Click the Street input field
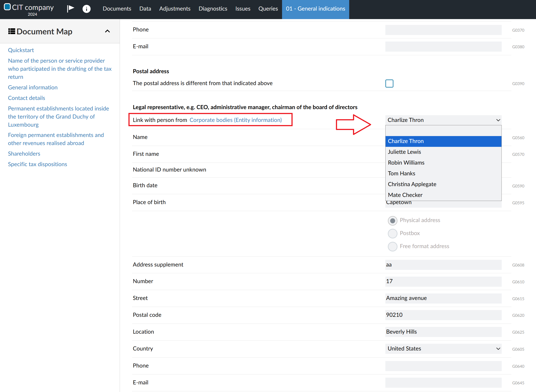Screen dimensions: 536x392 (x=443, y=298)
